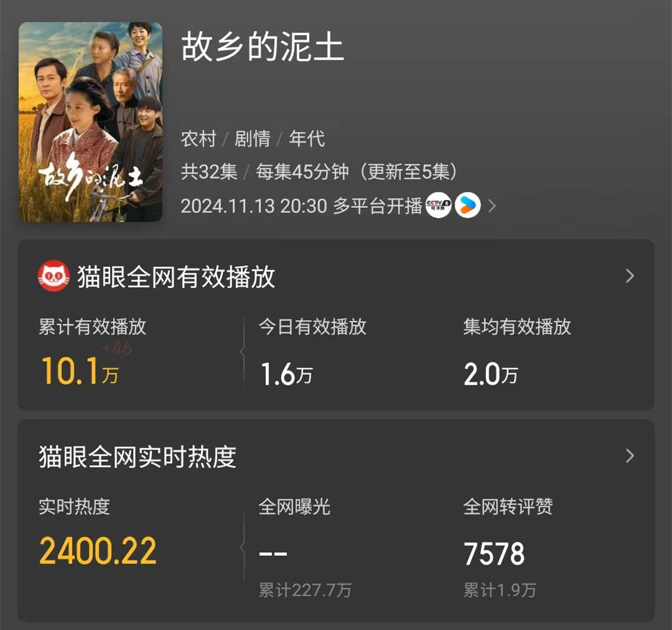
Task: Tap the 剧情 genre tag
Action: tap(253, 139)
